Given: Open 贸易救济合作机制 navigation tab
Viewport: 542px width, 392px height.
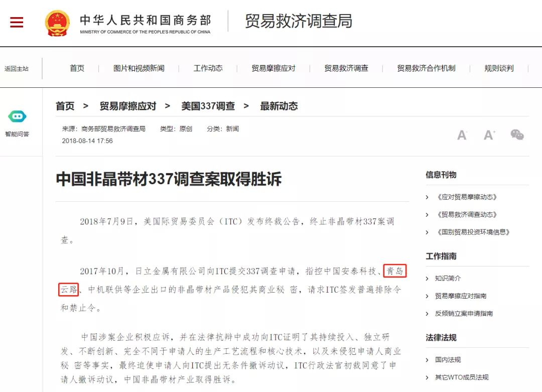Looking at the screenshot, I should [426, 68].
